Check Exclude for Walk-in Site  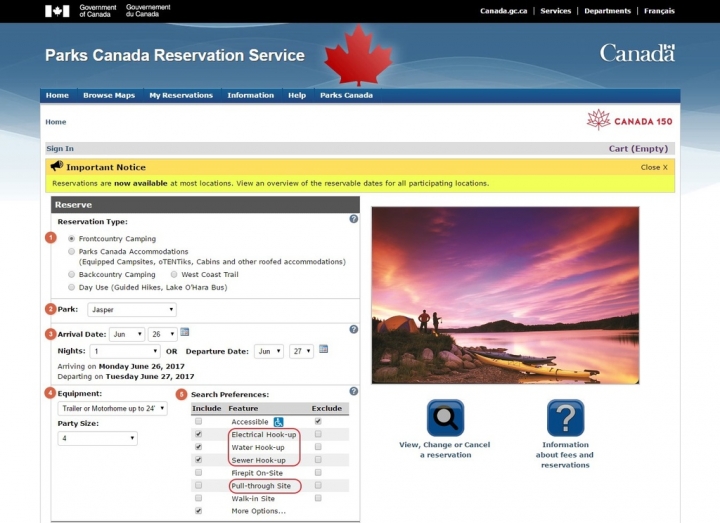coord(318,498)
